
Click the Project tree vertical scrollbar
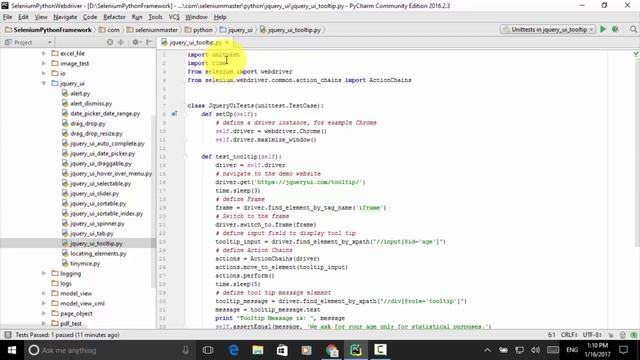tap(153, 202)
